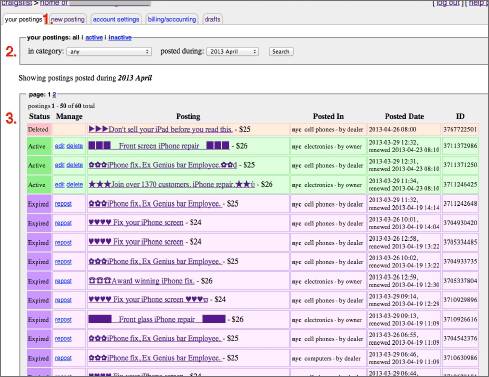Filter postings by the 'active' link
Image resolution: width=489 pixels, height=377 pixels.
click(x=94, y=38)
